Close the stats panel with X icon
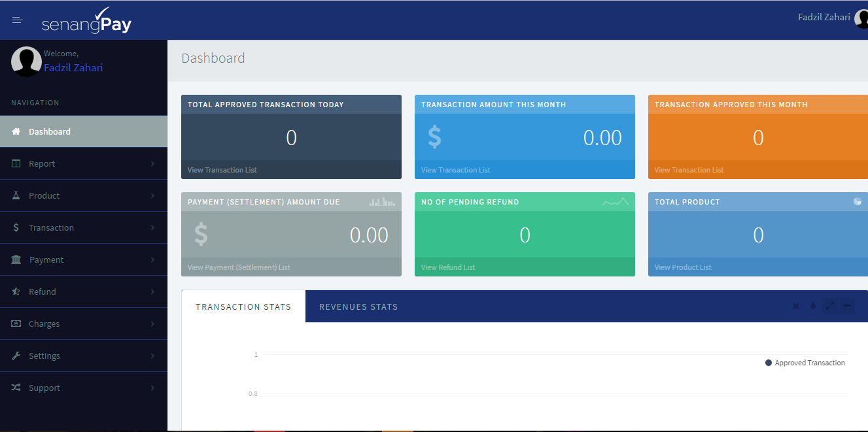This screenshot has height=432, width=868. 796,306
